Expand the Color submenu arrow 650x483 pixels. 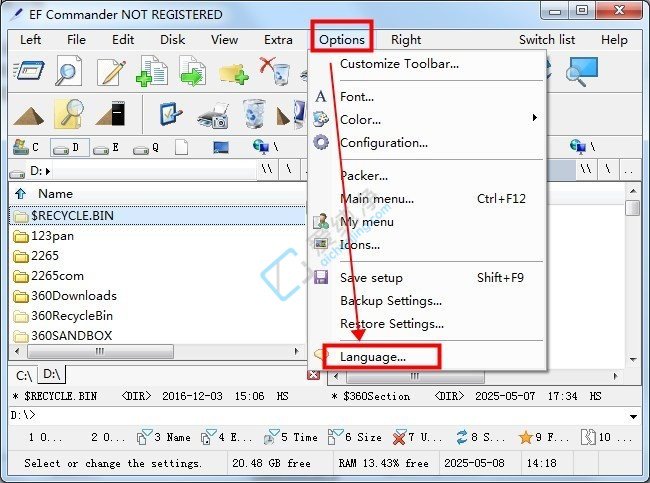click(x=534, y=118)
